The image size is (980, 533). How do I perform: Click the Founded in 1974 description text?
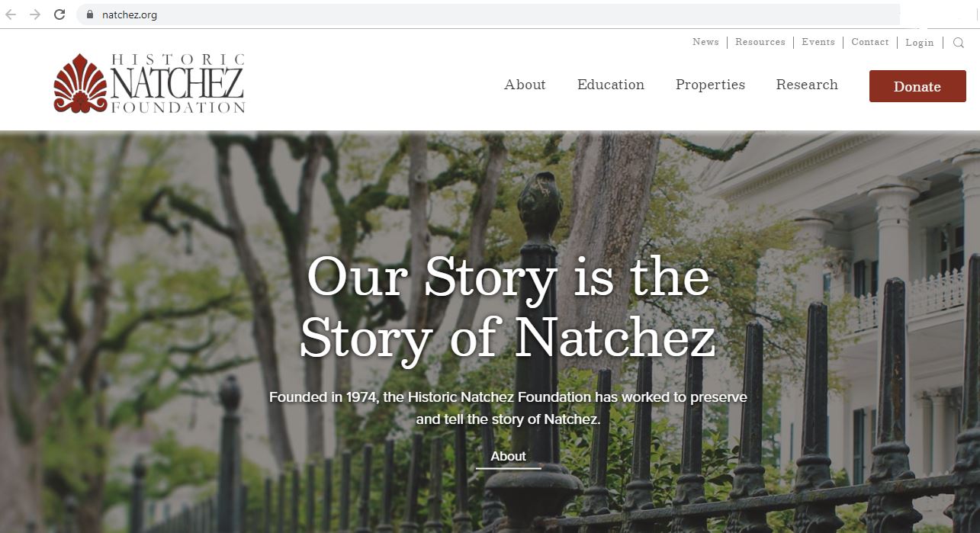(508, 408)
